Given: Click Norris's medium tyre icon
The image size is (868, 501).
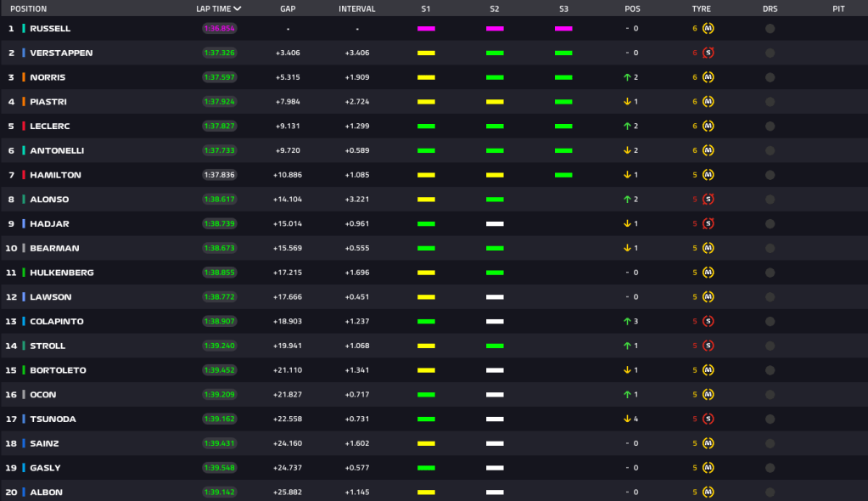Looking at the screenshot, I should (708, 77).
